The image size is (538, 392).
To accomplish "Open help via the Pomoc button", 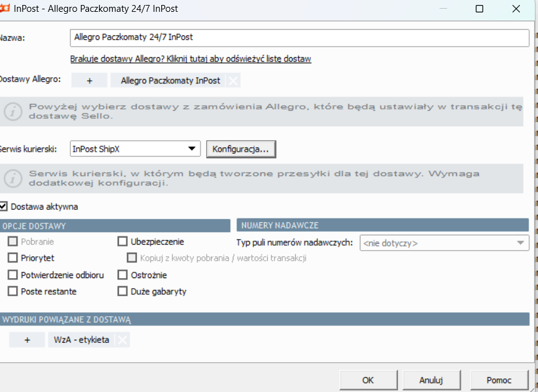I will tap(499, 380).
